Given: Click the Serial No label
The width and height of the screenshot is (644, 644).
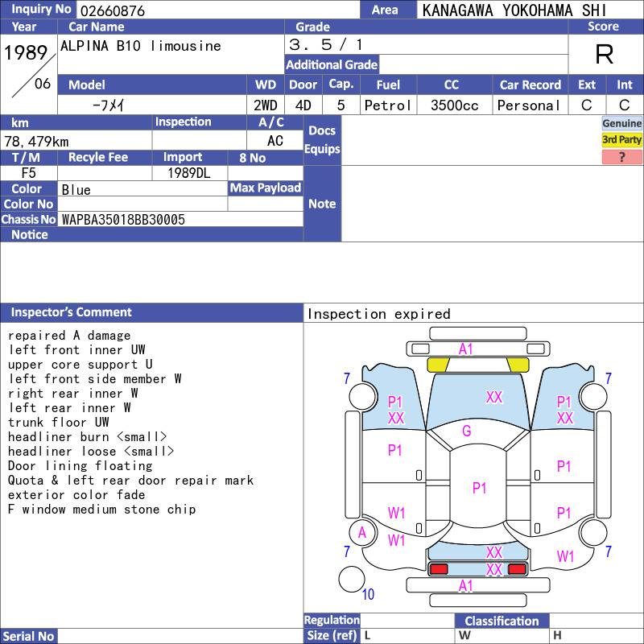Looking at the screenshot, I should point(28,636).
